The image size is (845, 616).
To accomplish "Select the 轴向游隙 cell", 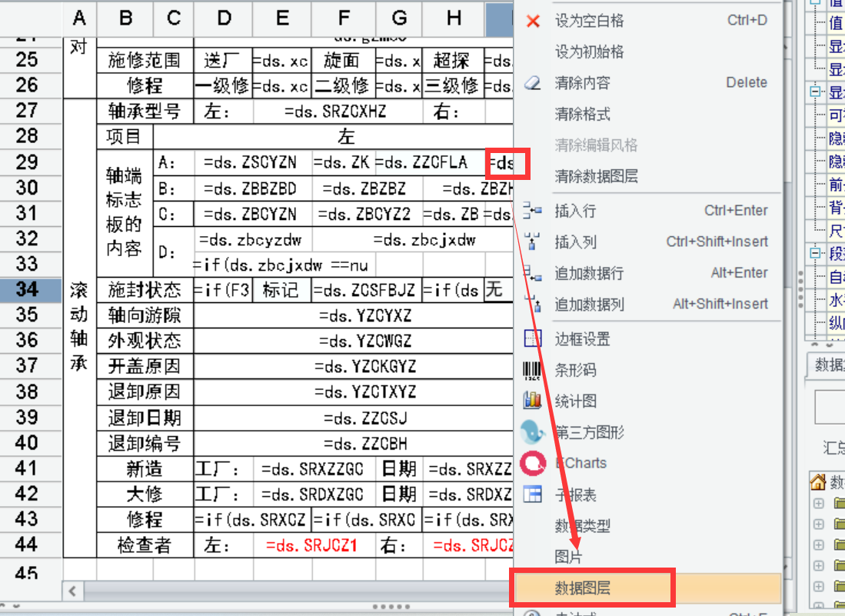I will pos(145,315).
